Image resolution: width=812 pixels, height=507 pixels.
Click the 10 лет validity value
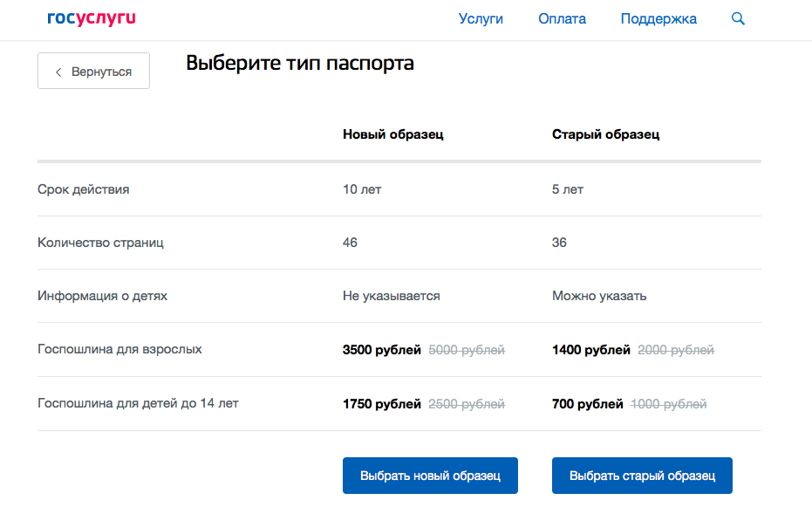pyautogui.click(x=362, y=189)
